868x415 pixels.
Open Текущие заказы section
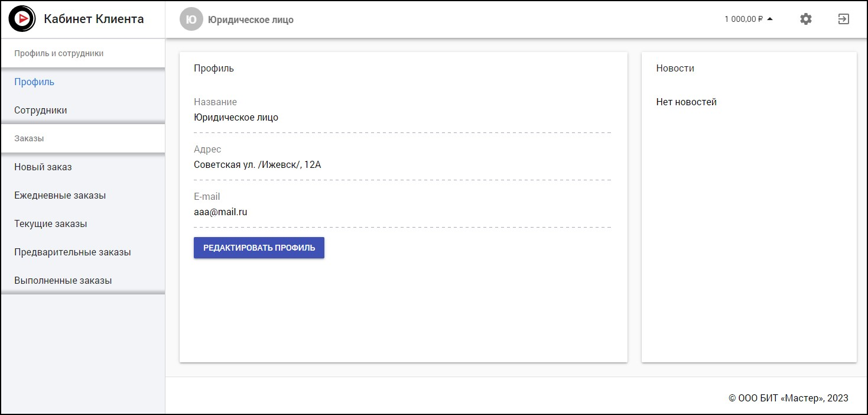[51, 223]
